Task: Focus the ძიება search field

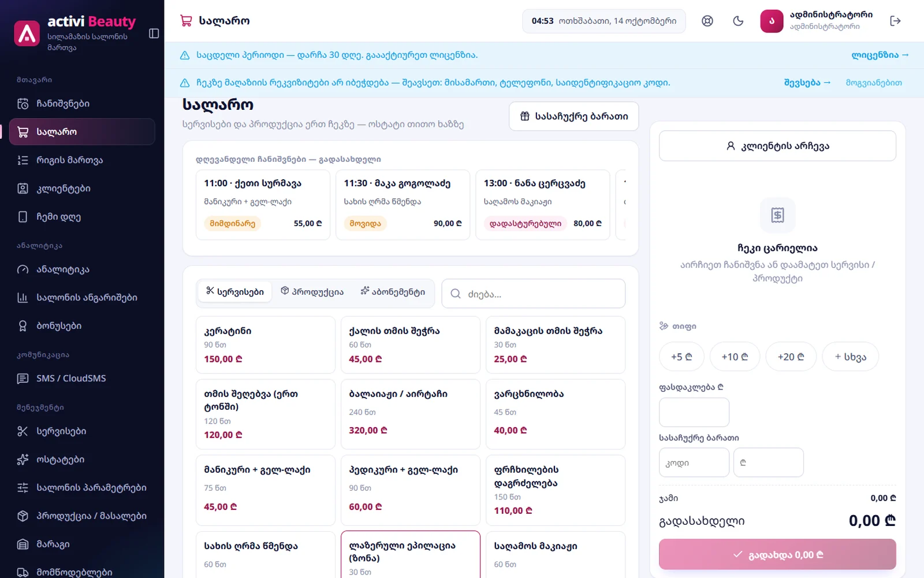Action: 533,294
